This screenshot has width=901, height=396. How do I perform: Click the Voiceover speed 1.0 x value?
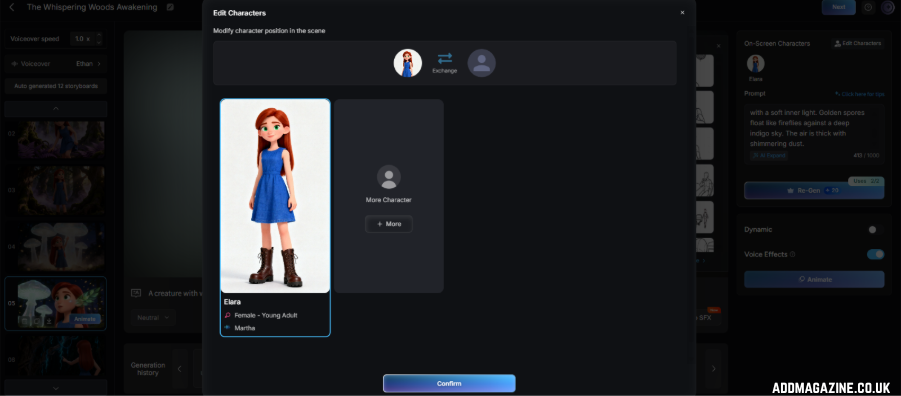point(82,39)
